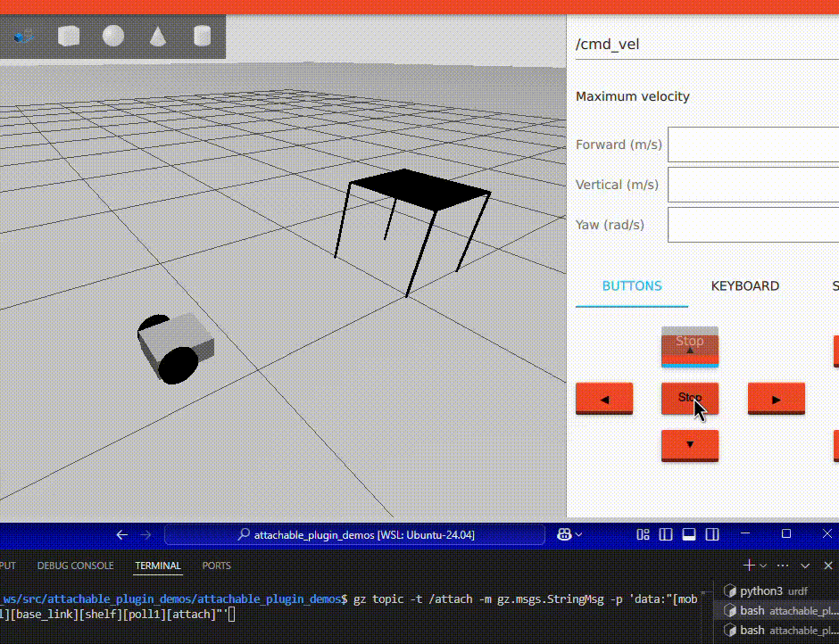
Task: Click the right arrow to steer the robot
Action: click(776, 399)
